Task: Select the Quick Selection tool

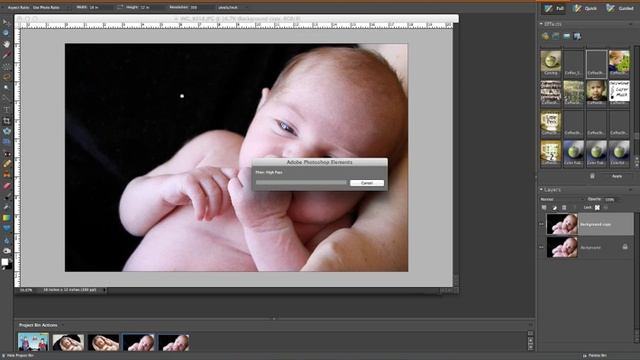Action: click(x=7, y=98)
